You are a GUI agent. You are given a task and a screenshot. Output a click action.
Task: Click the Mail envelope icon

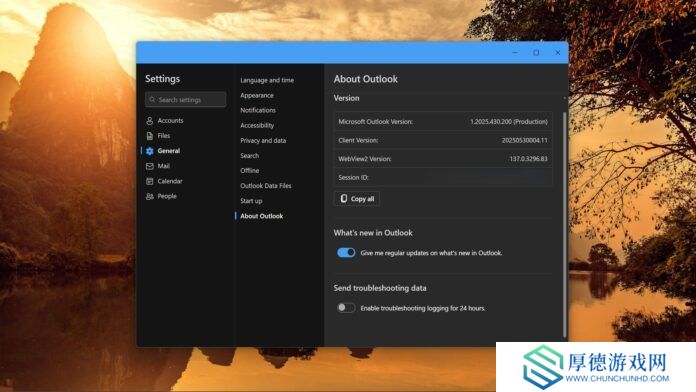[150, 166]
